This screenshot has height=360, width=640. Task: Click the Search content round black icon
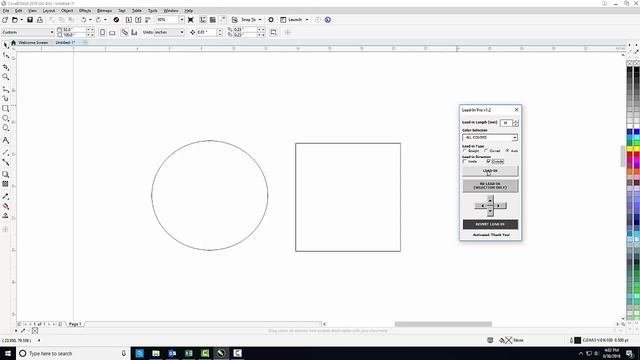coord(116,20)
